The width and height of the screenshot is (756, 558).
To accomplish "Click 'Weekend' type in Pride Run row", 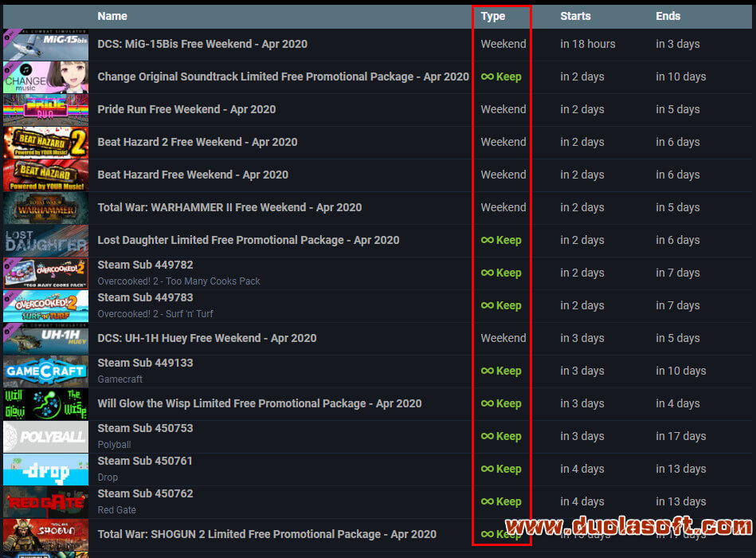I will point(503,109).
